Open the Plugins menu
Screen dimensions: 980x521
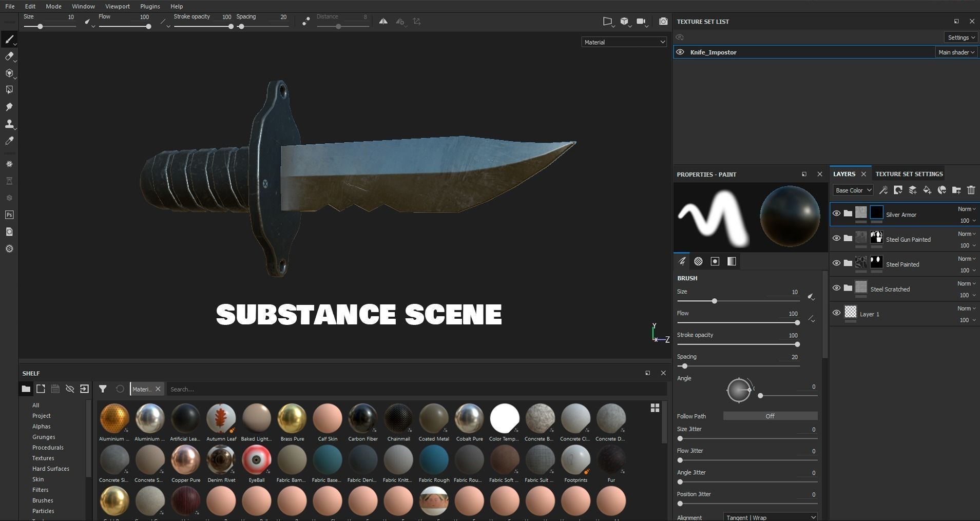coord(150,6)
